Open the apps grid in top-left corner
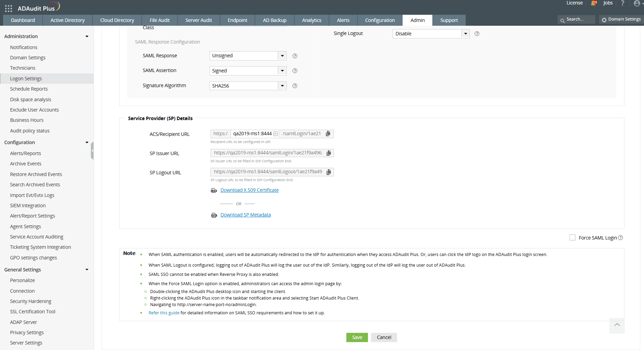Viewport: 644px width, 350px height. [8, 8]
